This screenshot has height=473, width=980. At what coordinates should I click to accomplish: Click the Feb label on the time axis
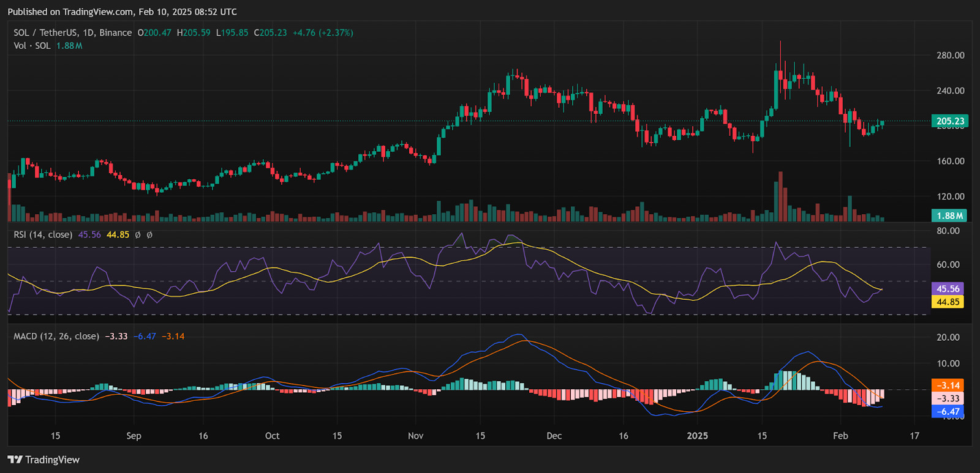[840, 436]
